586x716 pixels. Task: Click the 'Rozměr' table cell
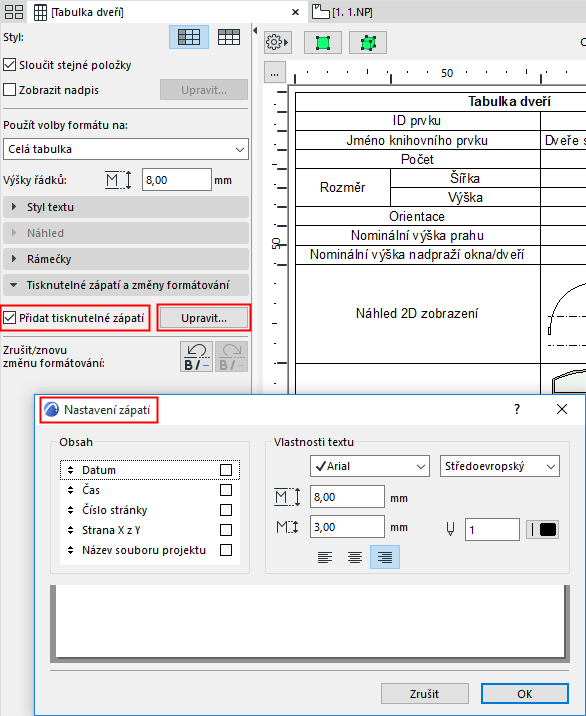click(343, 187)
